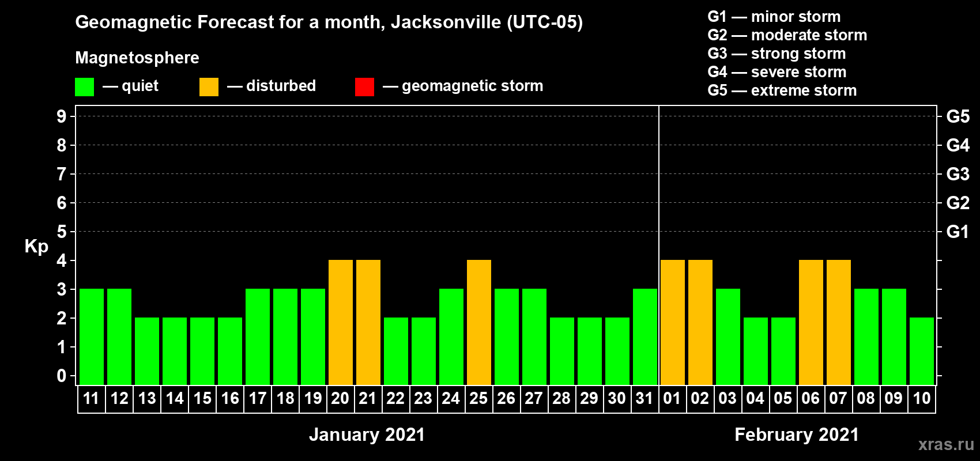
Task: Click the quiet legend text
Action: point(140,86)
